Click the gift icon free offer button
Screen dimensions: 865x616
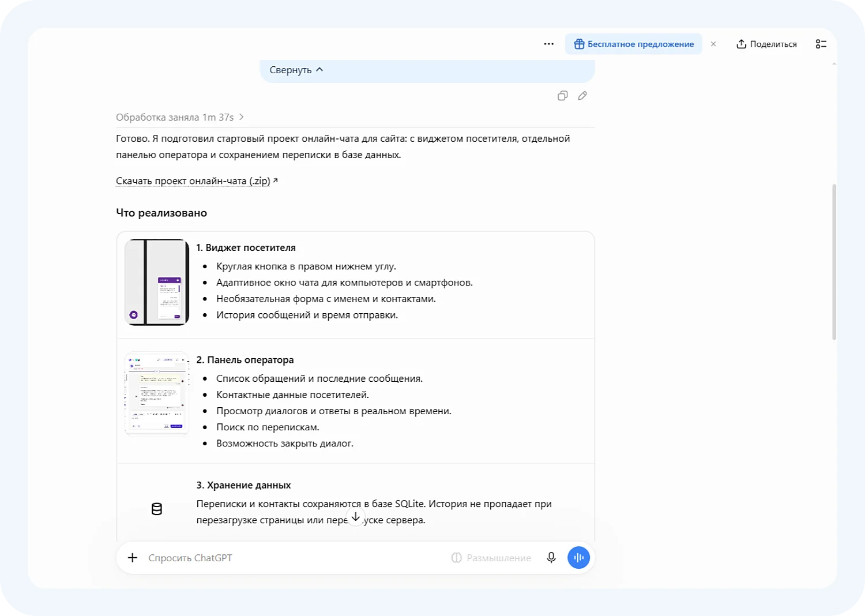(x=633, y=44)
